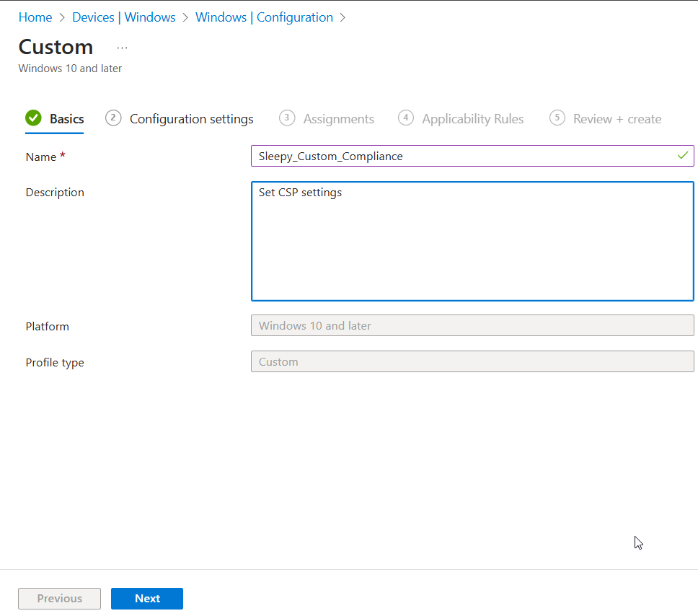
Task: Click the step 3 Assignments circle icon
Action: click(x=287, y=118)
